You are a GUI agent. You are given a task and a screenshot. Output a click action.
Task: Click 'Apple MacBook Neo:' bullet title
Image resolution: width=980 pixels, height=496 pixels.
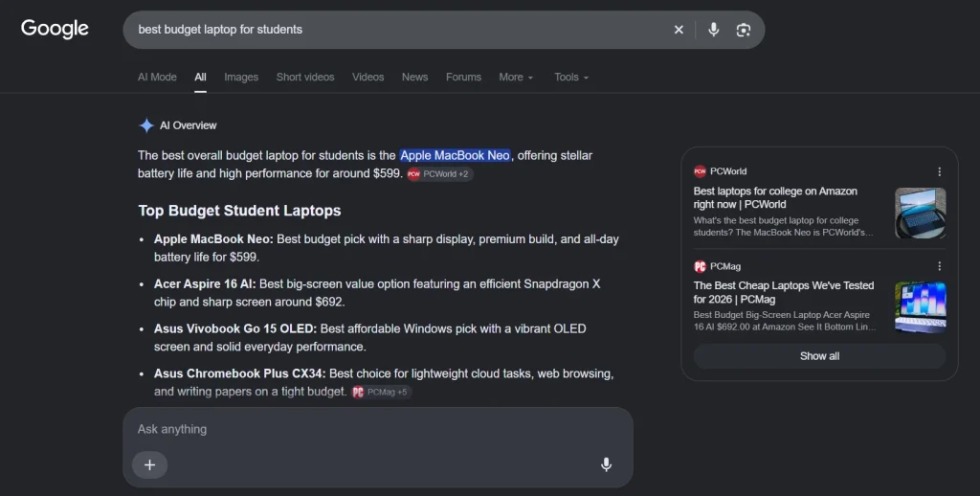[213, 239]
